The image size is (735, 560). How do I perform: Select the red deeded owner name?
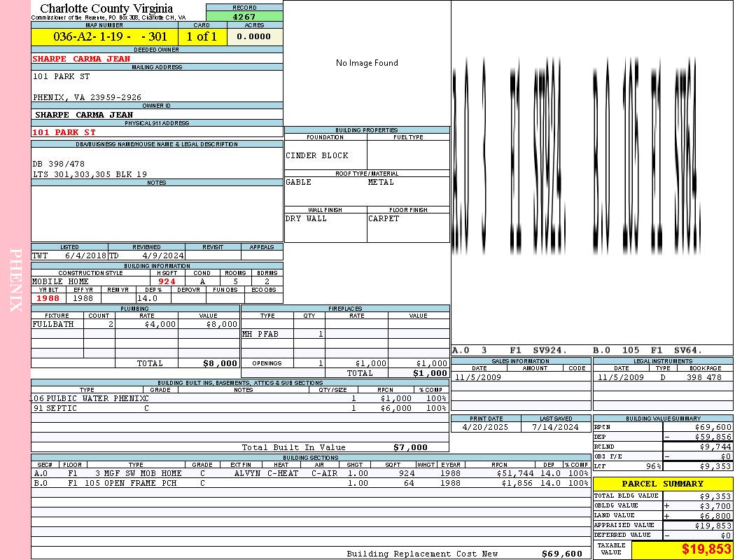point(81,59)
